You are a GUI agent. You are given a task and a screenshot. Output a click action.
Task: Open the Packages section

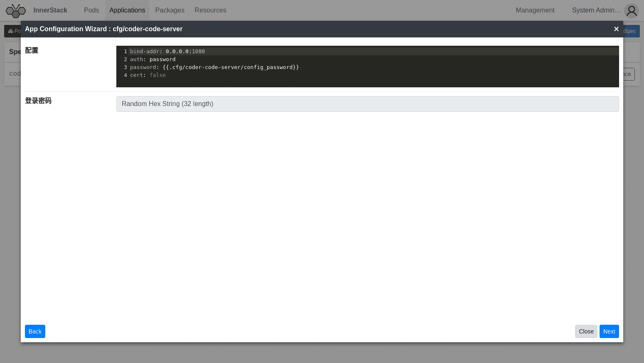point(170,10)
